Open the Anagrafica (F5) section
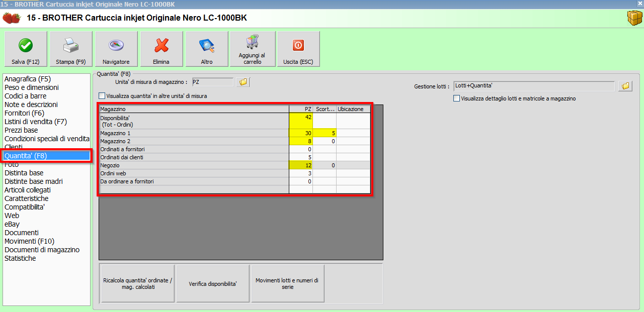Screen dimensions: 644x312 tap(28, 79)
